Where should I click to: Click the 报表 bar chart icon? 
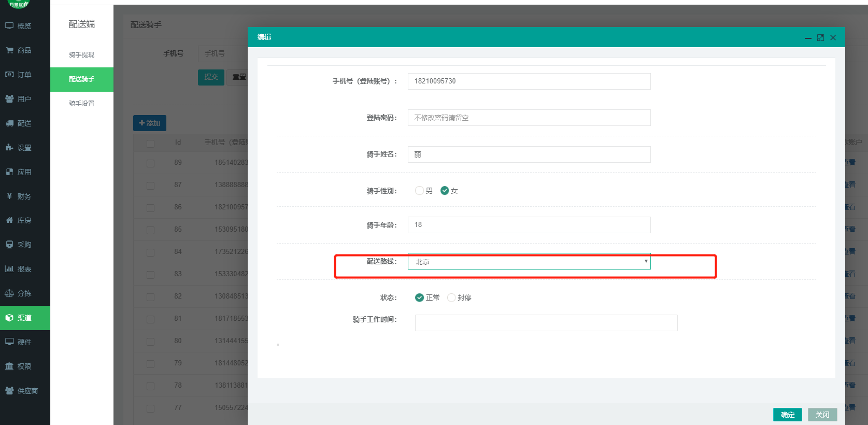(9, 269)
